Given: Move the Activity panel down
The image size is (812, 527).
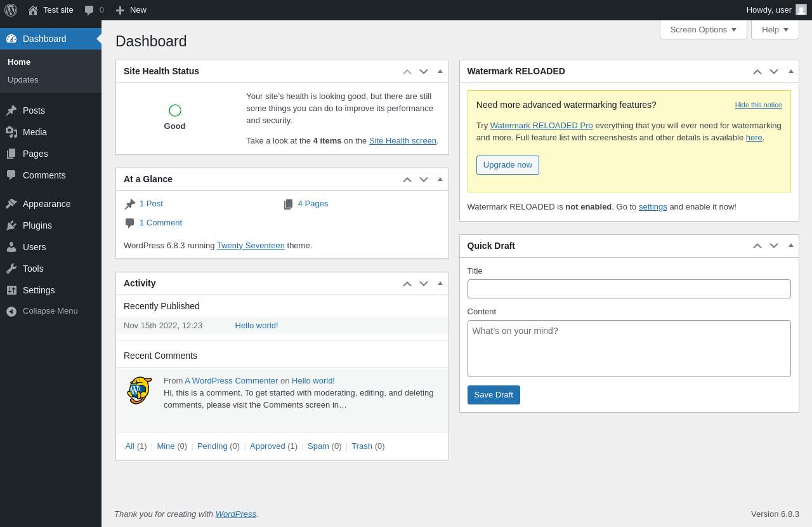Looking at the screenshot, I should click(x=424, y=284).
